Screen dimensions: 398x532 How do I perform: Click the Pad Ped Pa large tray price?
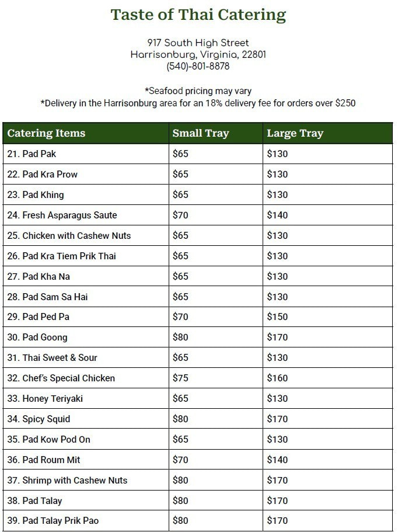click(x=277, y=317)
